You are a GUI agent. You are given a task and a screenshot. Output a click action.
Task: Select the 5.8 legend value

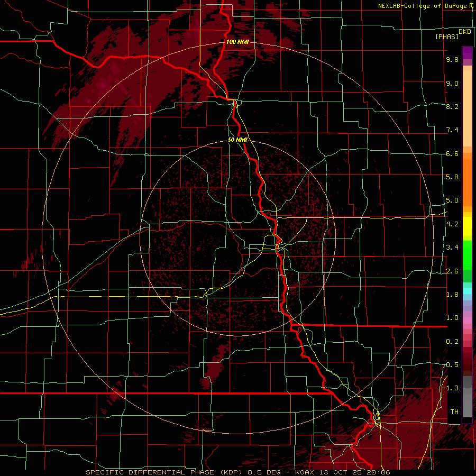(452, 177)
